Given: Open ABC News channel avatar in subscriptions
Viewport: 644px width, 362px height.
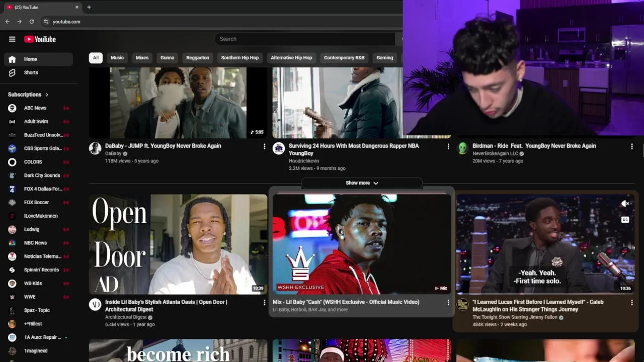Looking at the screenshot, I should tap(12, 108).
